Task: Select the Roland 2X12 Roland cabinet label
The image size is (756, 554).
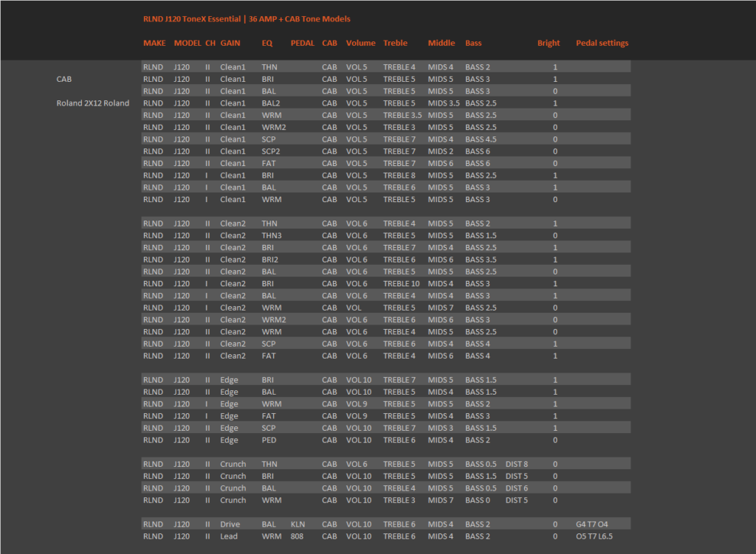Action: click(92, 103)
